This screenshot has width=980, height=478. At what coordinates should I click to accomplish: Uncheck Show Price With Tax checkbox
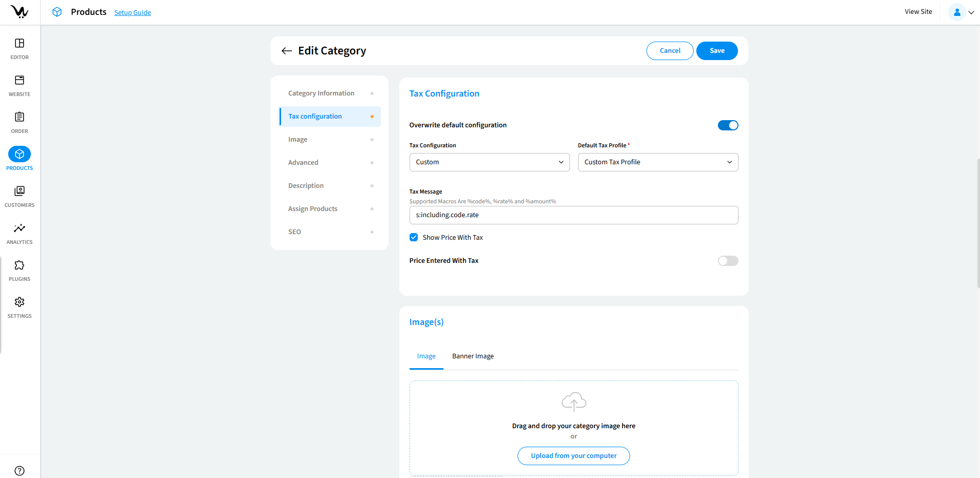414,237
